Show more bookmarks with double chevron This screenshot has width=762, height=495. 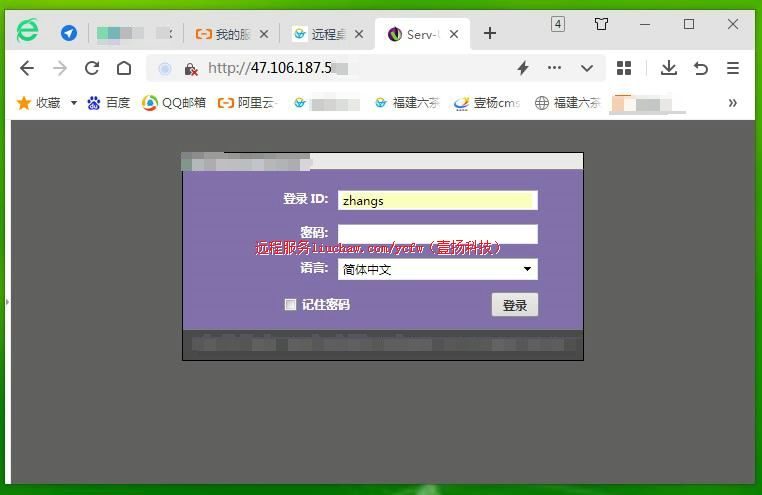[732, 102]
